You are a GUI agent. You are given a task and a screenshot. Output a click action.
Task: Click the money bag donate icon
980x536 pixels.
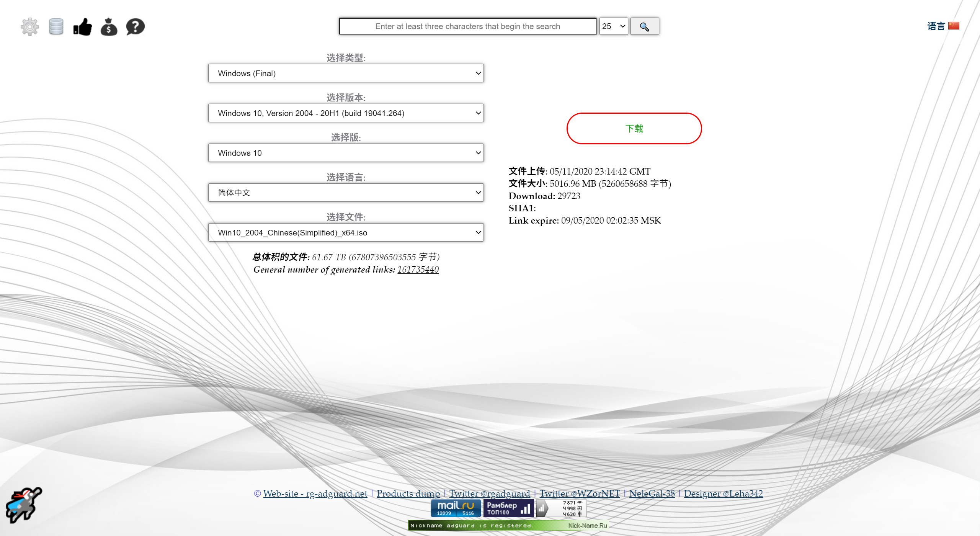[x=109, y=27]
